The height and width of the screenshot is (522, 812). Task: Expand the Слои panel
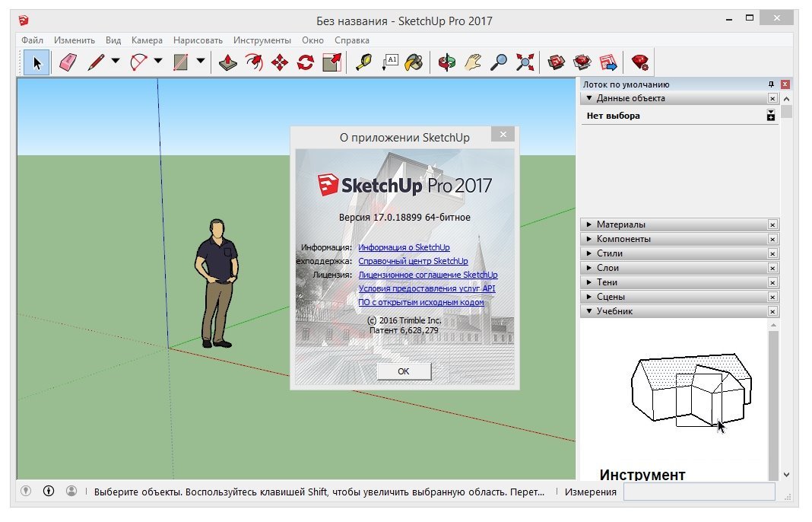pyautogui.click(x=588, y=268)
